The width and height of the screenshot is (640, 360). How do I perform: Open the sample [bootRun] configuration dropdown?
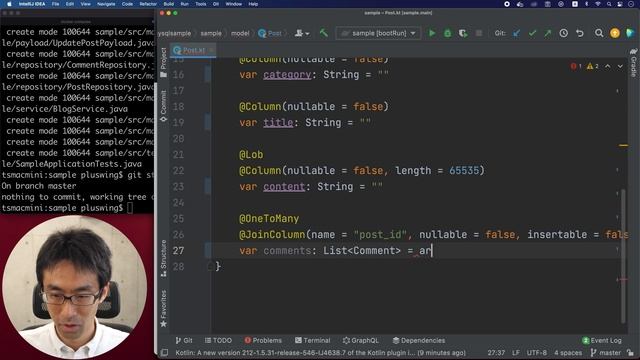point(378,33)
